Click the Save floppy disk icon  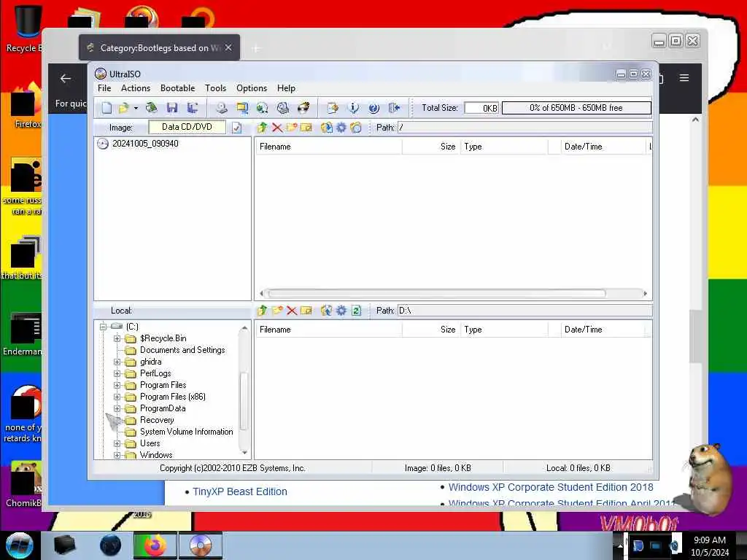point(172,108)
